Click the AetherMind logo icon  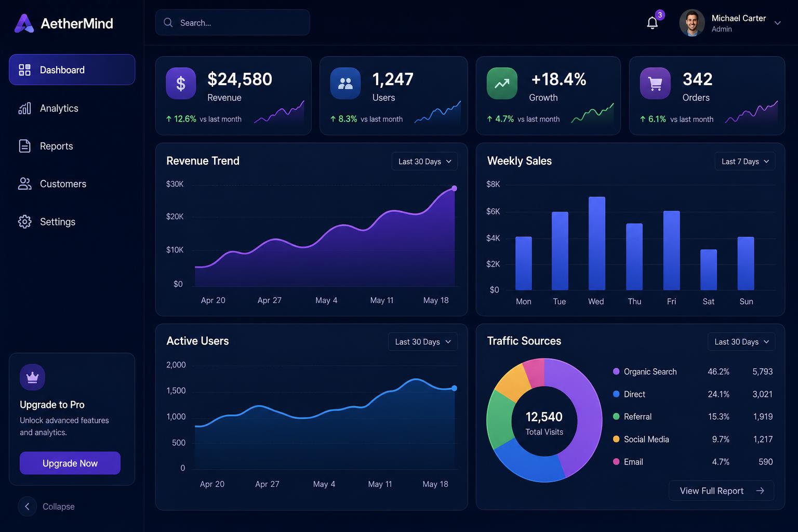click(x=24, y=23)
